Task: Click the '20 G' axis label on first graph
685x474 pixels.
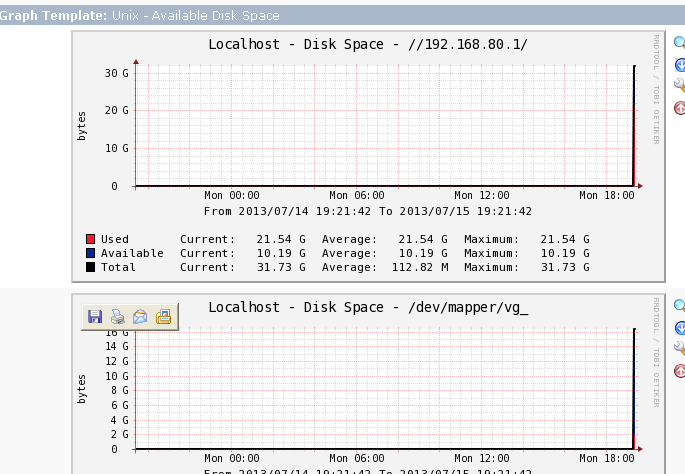Action: 117,110
